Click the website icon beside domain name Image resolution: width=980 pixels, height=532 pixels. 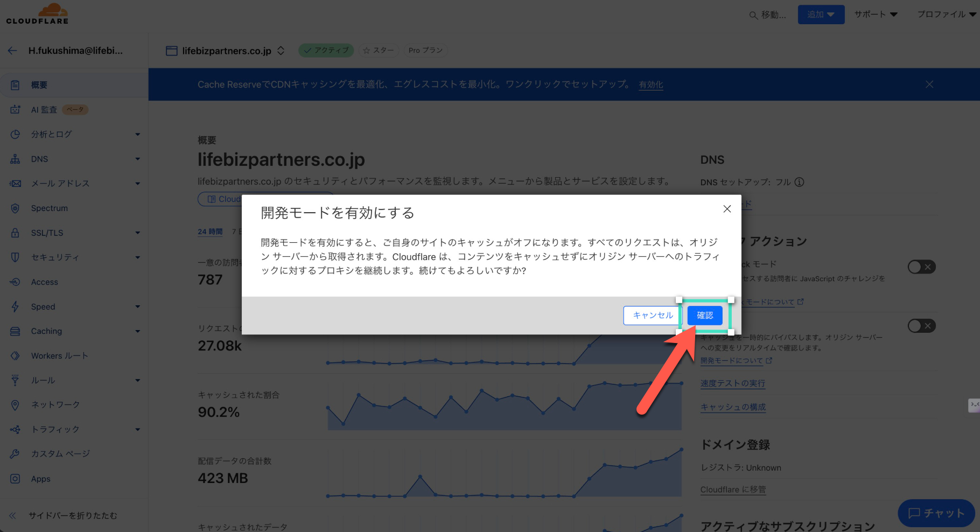172,51
